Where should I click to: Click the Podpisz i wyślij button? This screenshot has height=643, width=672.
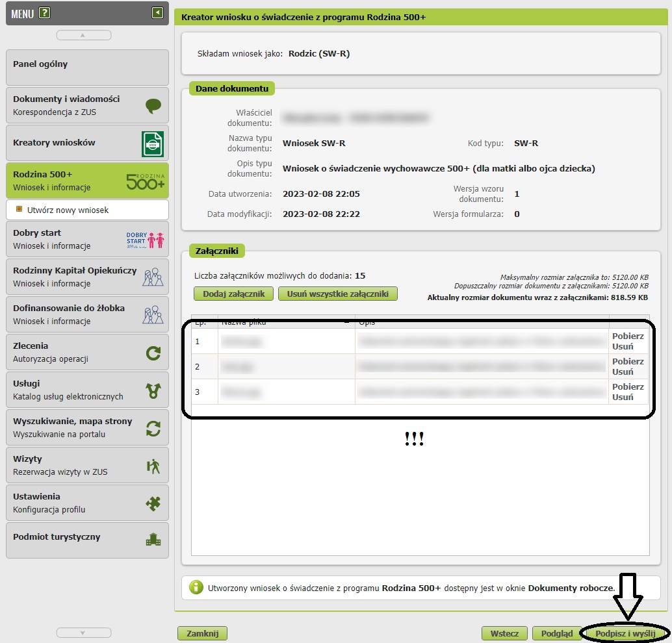point(625,633)
